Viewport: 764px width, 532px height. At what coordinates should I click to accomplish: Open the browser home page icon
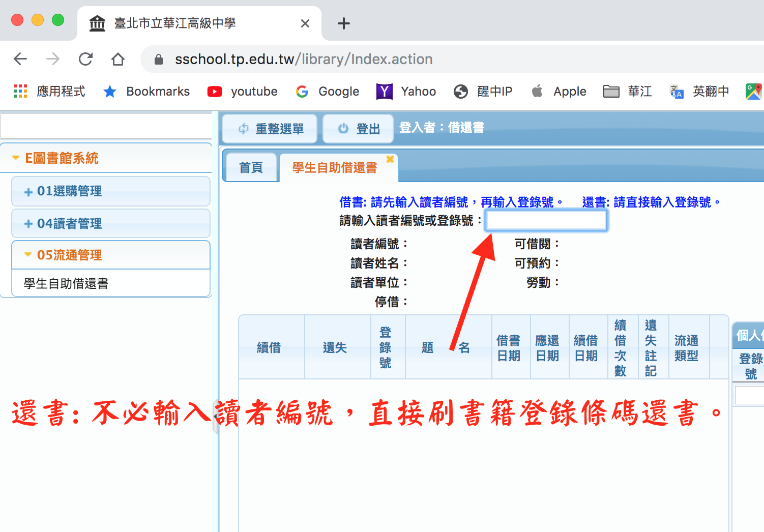[118, 59]
